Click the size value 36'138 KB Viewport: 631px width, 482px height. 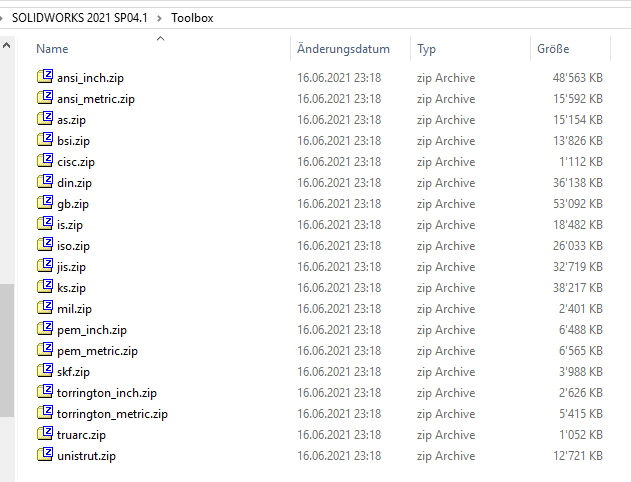pyautogui.click(x=577, y=183)
